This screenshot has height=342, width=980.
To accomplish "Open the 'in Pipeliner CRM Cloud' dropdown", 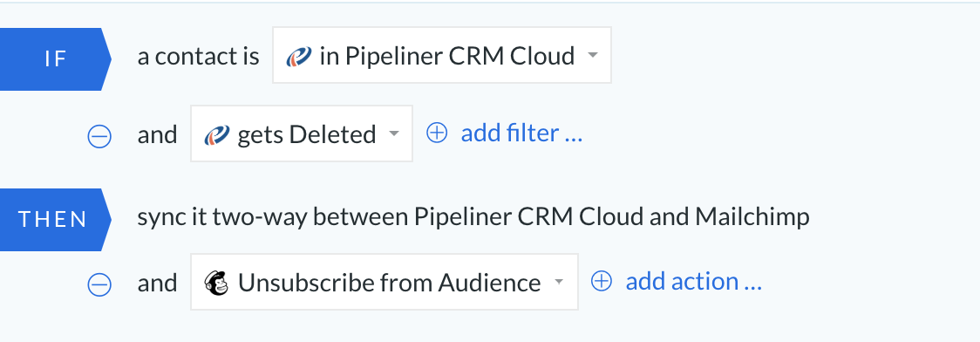I will point(442,55).
